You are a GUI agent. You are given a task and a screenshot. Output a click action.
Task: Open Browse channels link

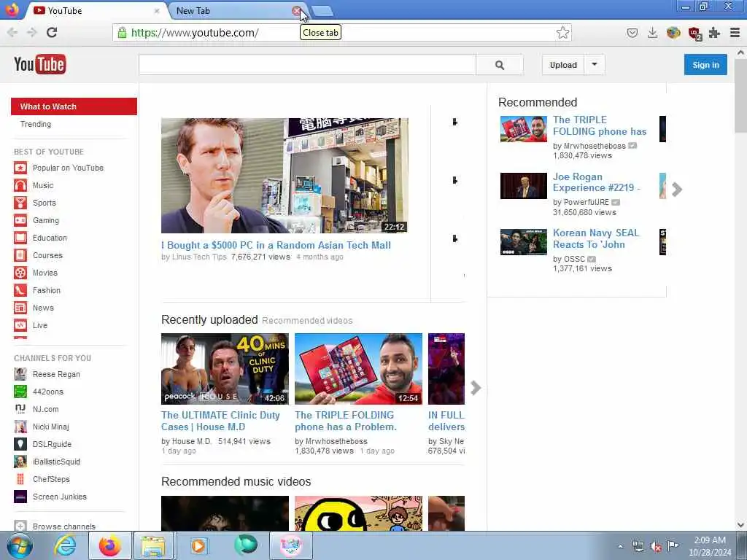[x=64, y=526]
